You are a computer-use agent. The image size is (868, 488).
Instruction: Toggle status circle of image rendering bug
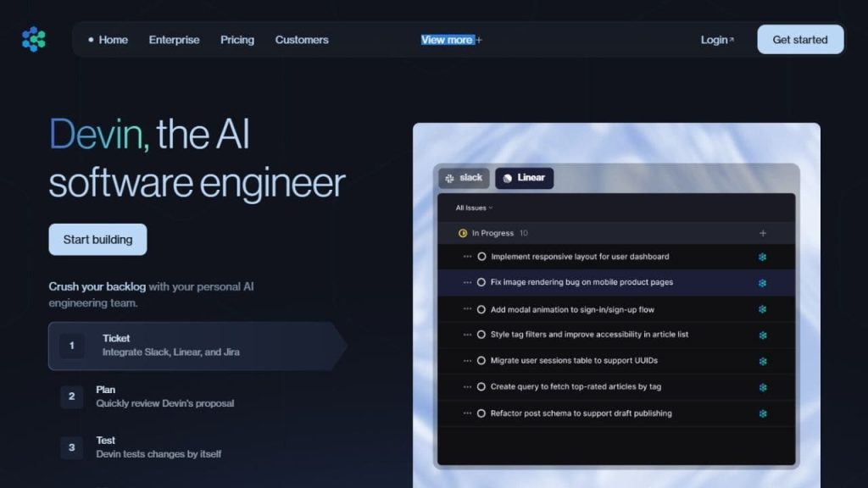[x=481, y=282]
